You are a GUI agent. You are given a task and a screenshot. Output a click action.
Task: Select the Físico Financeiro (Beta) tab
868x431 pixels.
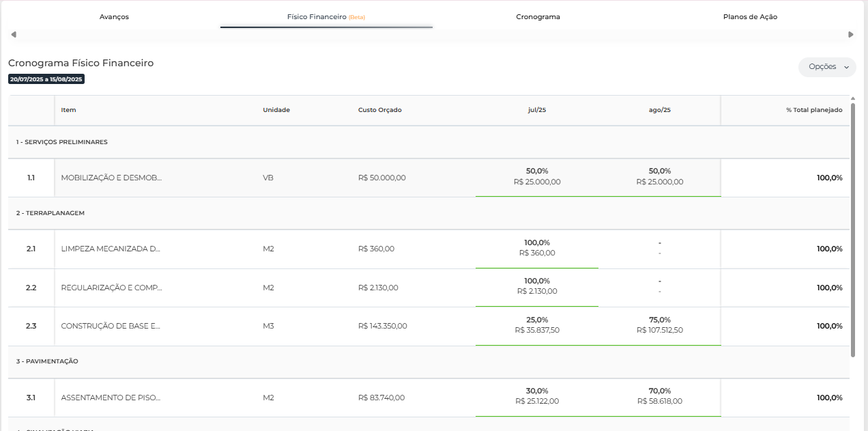326,17
